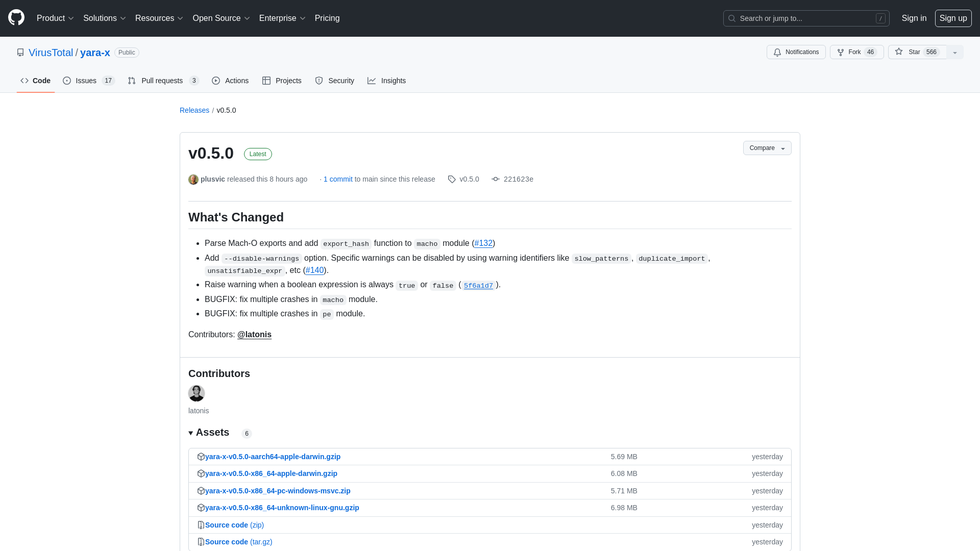Click the Pull requests tab icon

point(132,81)
